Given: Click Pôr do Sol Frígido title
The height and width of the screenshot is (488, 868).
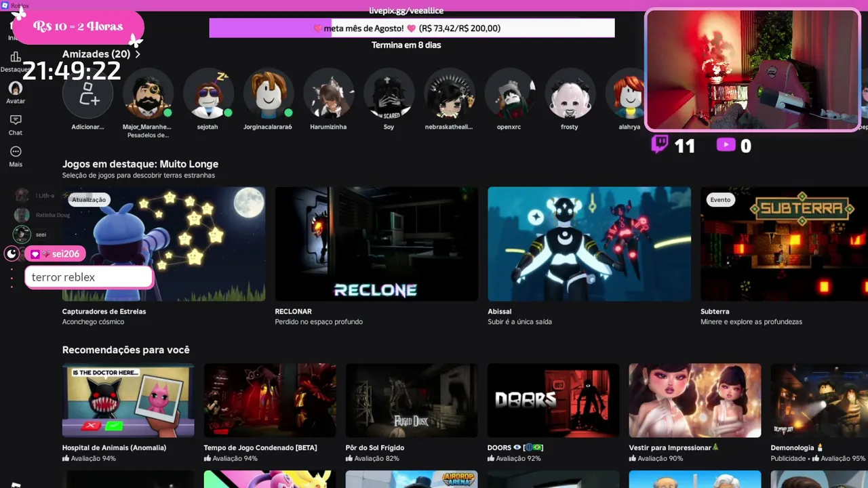Looking at the screenshot, I should [x=375, y=448].
